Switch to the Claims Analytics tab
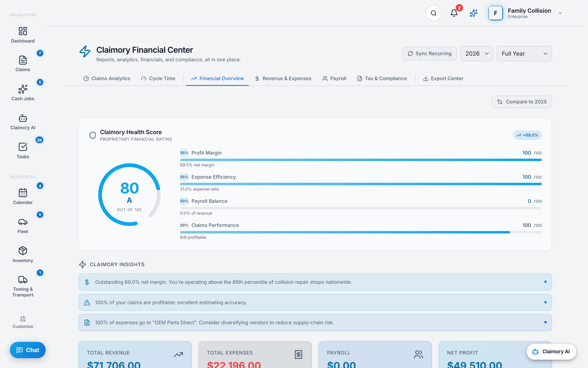 (x=107, y=79)
